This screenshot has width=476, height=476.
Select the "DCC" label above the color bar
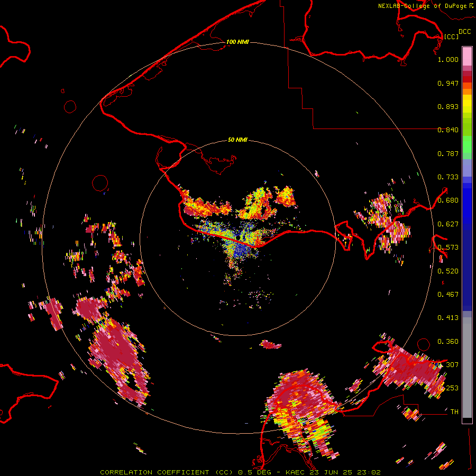tap(464, 32)
